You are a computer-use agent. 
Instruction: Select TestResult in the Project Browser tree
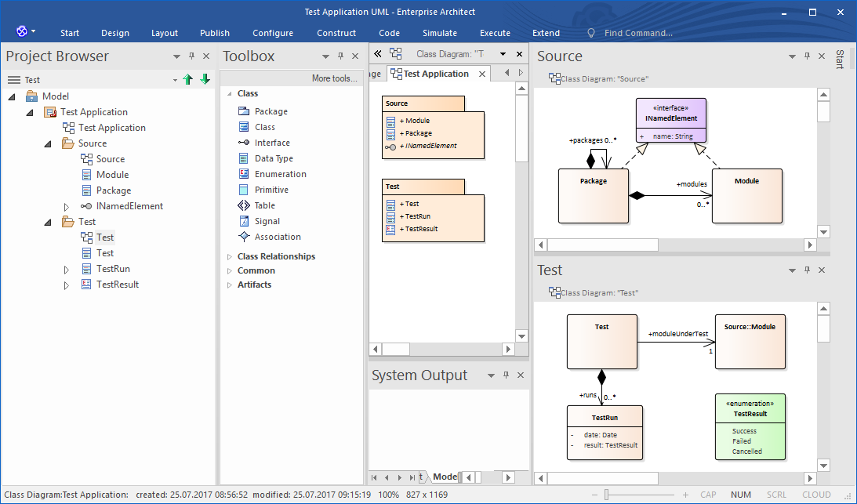(117, 285)
